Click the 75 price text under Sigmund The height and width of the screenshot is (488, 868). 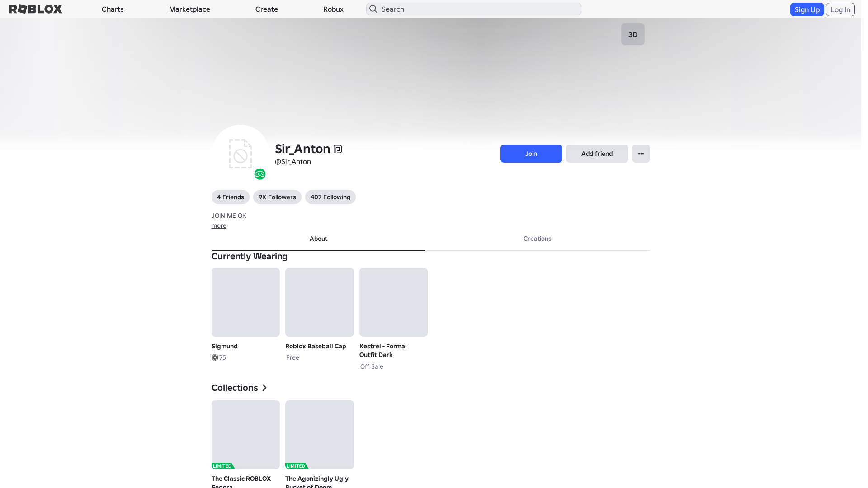[222, 357]
